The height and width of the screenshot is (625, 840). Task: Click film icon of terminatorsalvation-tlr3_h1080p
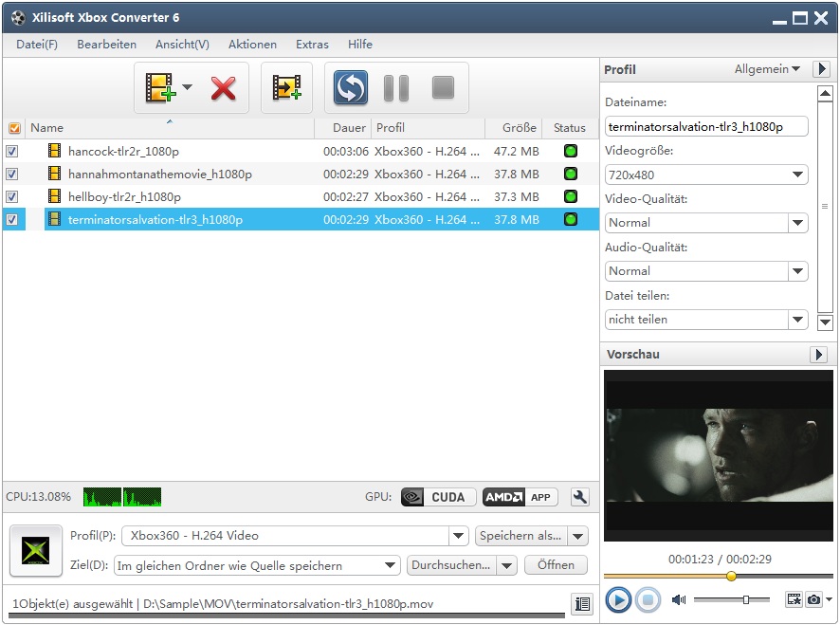tap(54, 219)
